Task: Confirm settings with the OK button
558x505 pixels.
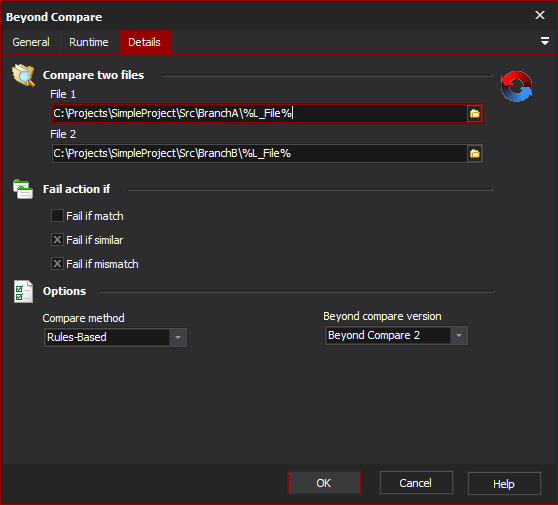Action: pos(324,483)
